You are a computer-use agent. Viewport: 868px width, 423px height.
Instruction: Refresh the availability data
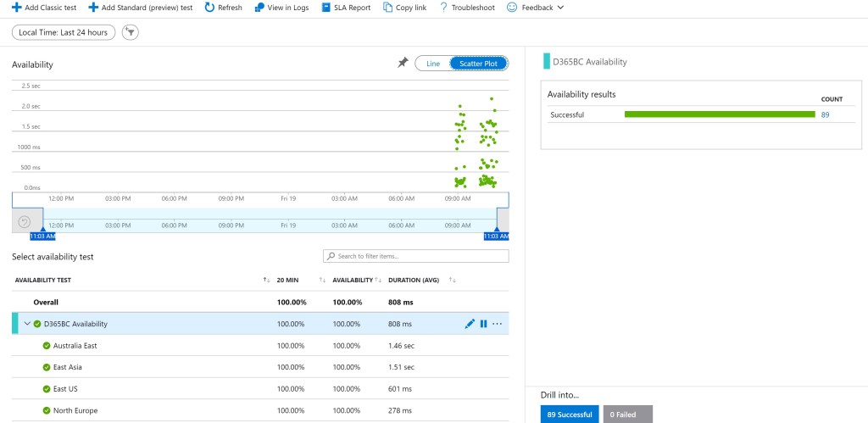223,8
